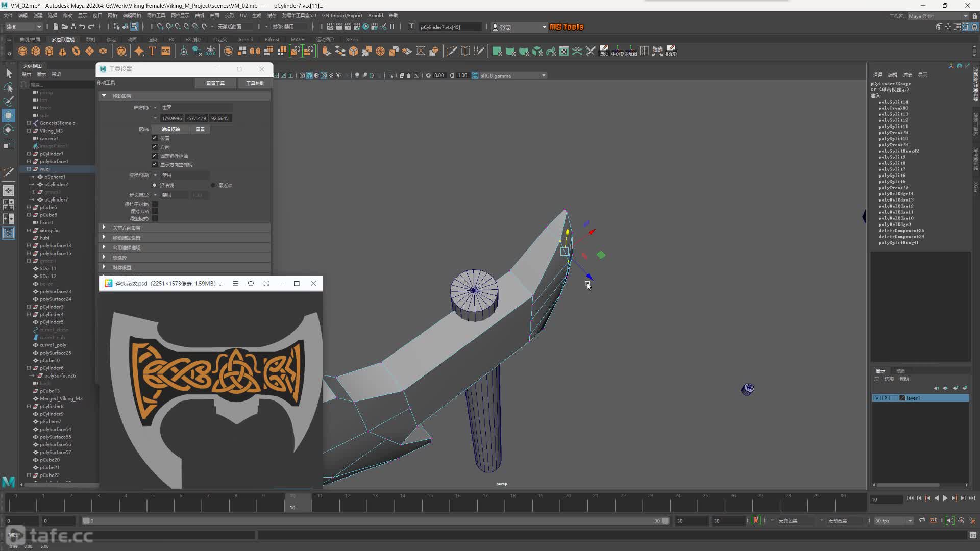Click the pivot 重置 button
This screenshot has height=551, width=980.
pos(200,129)
